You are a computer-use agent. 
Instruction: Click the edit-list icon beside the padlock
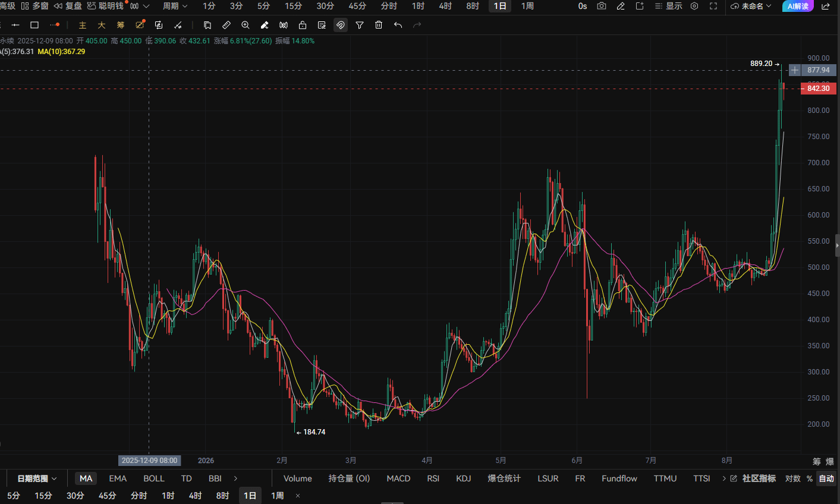click(322, 25)
